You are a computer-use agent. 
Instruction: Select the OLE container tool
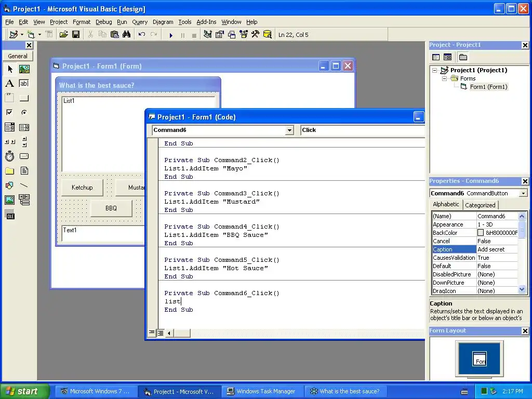click(10, 215)
